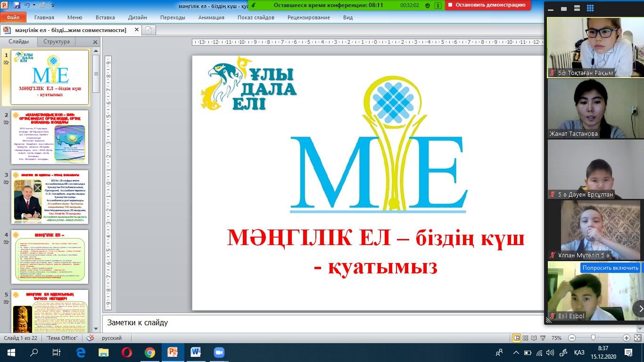644x362 pixels.
Task: Start slideshow from status bar icon
Action: point(542,338)
